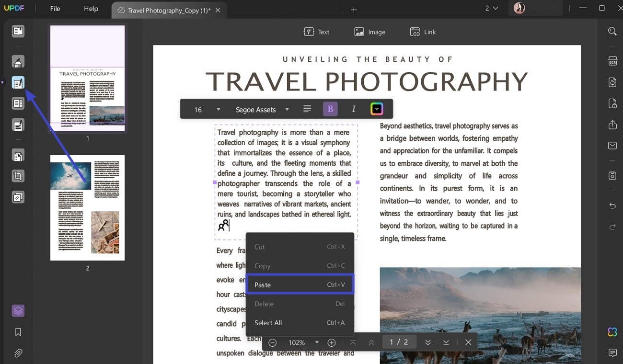Open the 102% zoom level dropdown
Image resolution: width=623 pixels, height=364 pixels.
click(x=317, y=342)
